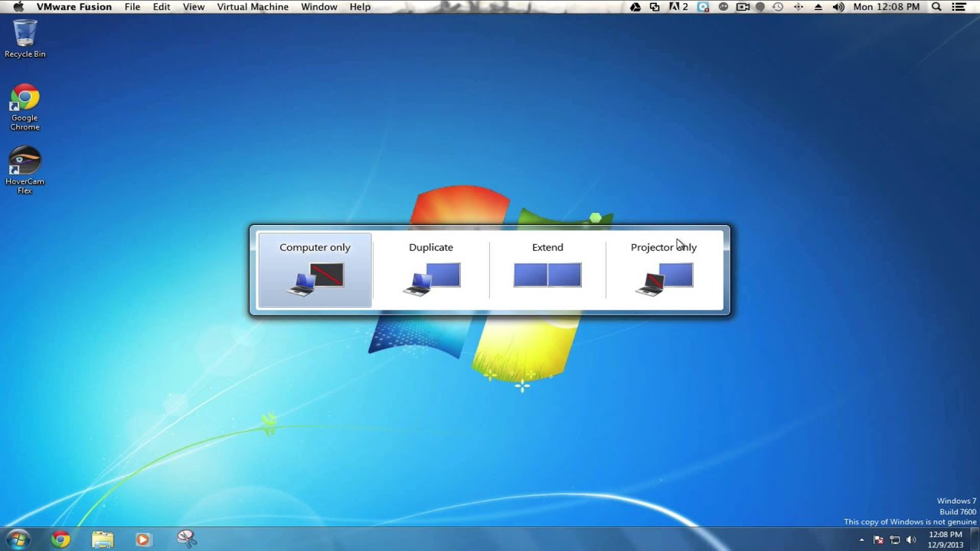Click the eject menu bar icon
Image resolution: width=980 pixels, height=551 pixels.
[x=818, y=7]
